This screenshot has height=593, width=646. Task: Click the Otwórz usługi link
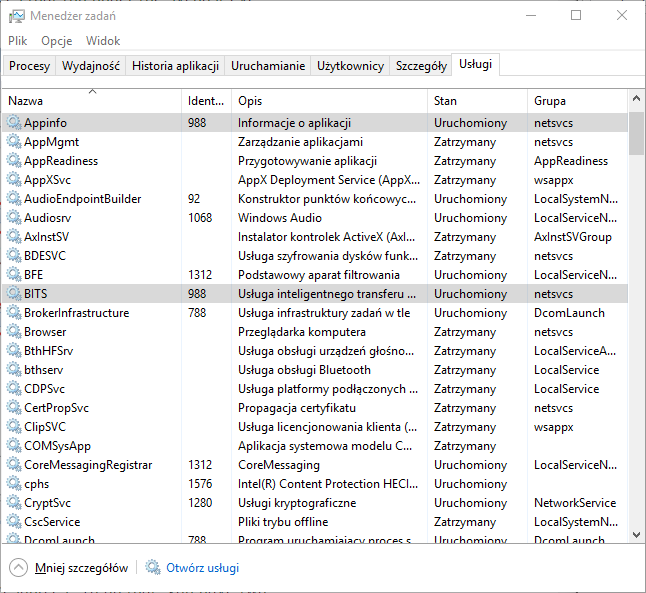click(x=203, y=568)
